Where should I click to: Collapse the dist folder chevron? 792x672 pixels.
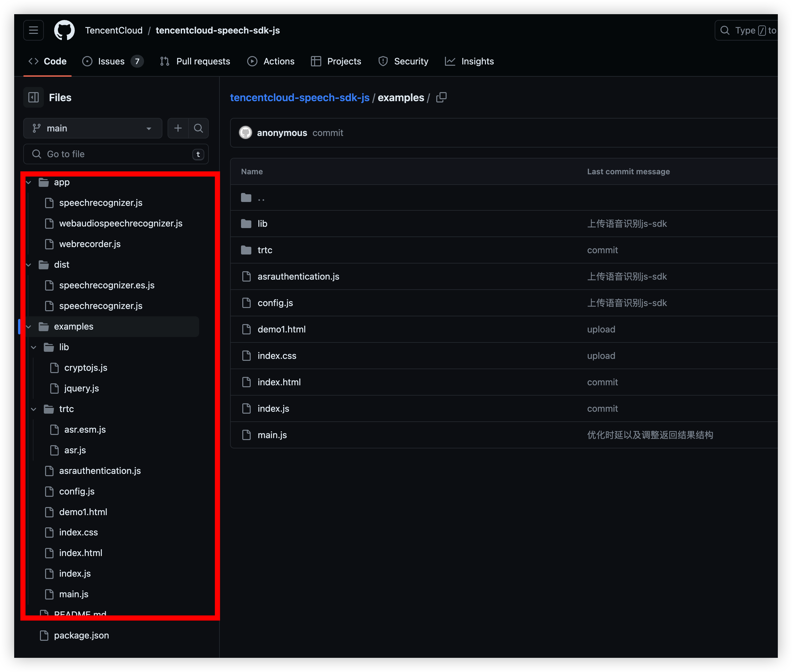tap(29, 264)
